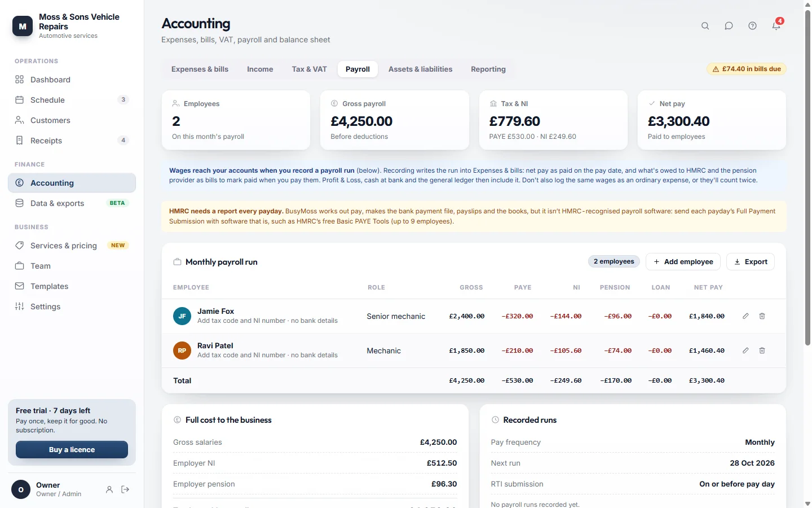Edit Ravi Patel payroll row
The height and width of the screenshot is (508, 812).
(745, 351)
